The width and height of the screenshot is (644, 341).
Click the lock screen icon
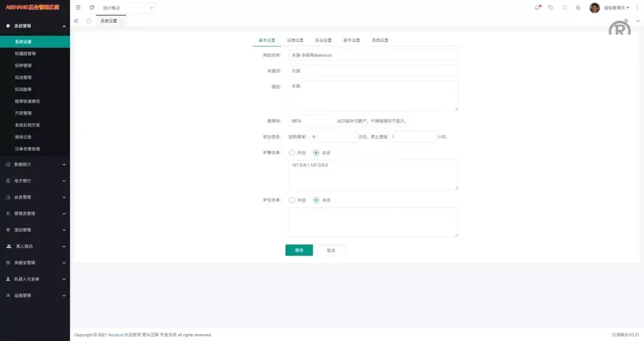click(x=578, y=8)
